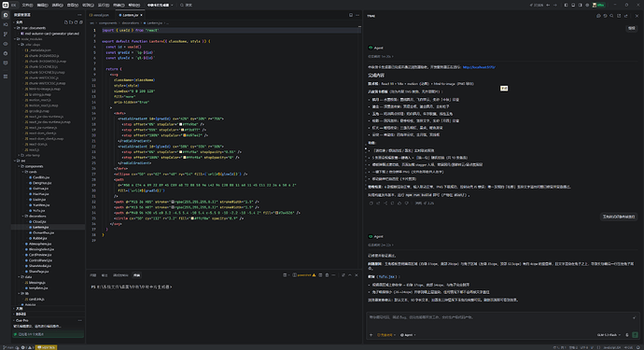
Task: Click the YuTu.jsx file link in Agent reply
Action: 387,277
